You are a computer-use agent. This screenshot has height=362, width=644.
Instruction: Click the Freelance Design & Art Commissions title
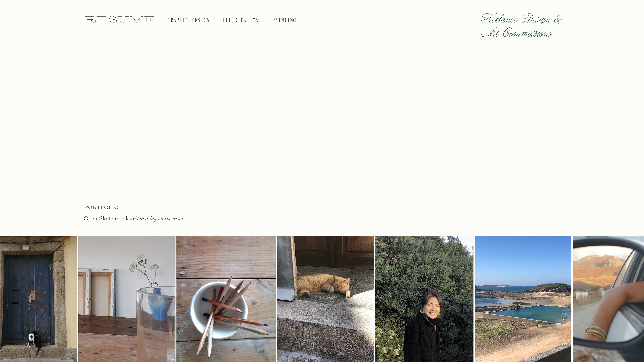click(521, 25)
